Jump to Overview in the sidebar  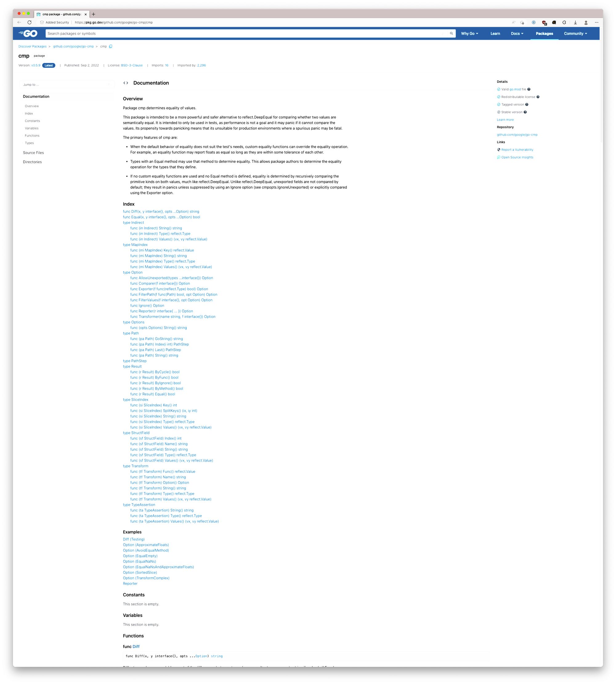tap(32, 106)
